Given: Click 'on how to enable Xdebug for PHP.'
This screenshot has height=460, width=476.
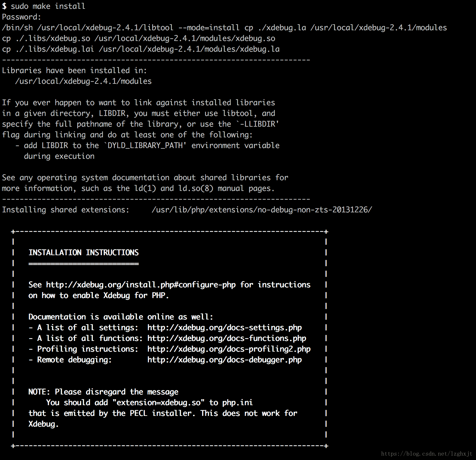Looking at the screenshot, I should [x=99, y=296].
